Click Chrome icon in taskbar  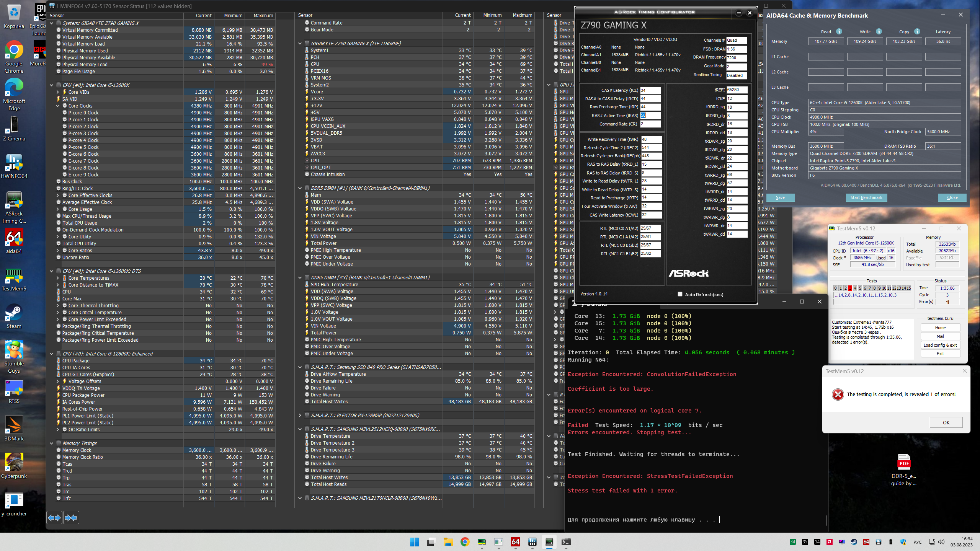[465, 542]
